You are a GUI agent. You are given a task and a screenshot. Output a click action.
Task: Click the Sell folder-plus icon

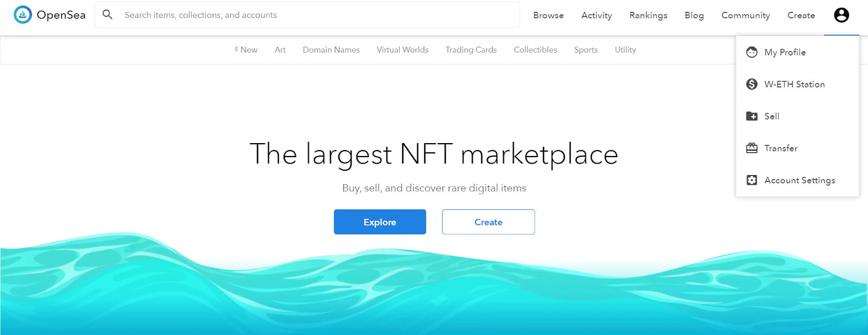pyautogui.click(x=752, y=116)
